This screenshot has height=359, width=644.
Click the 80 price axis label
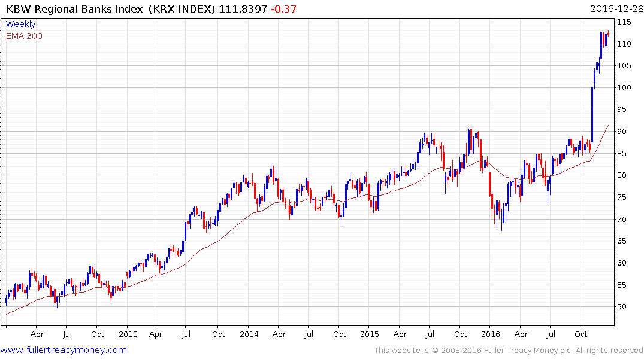[x=622, y=175]
